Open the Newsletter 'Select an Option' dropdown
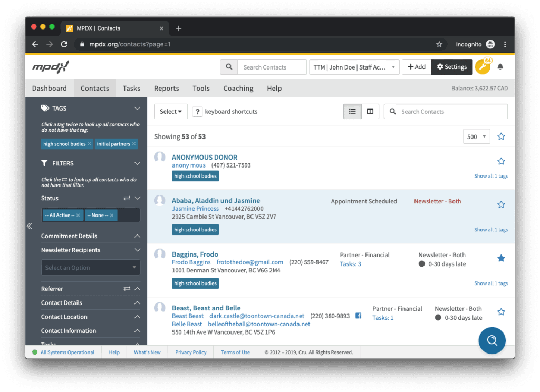 click(91, 268)
